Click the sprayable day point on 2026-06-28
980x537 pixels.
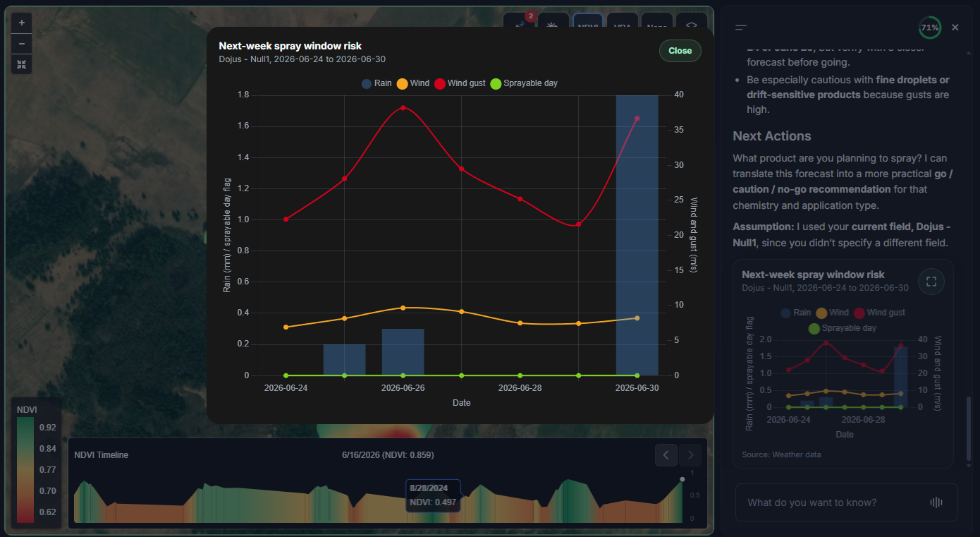tap(520, 375)
